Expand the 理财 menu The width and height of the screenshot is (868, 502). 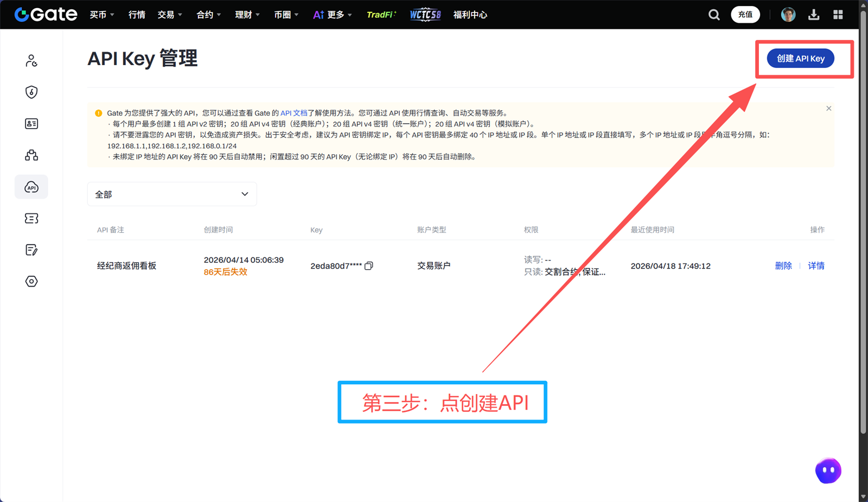point(247,15)
